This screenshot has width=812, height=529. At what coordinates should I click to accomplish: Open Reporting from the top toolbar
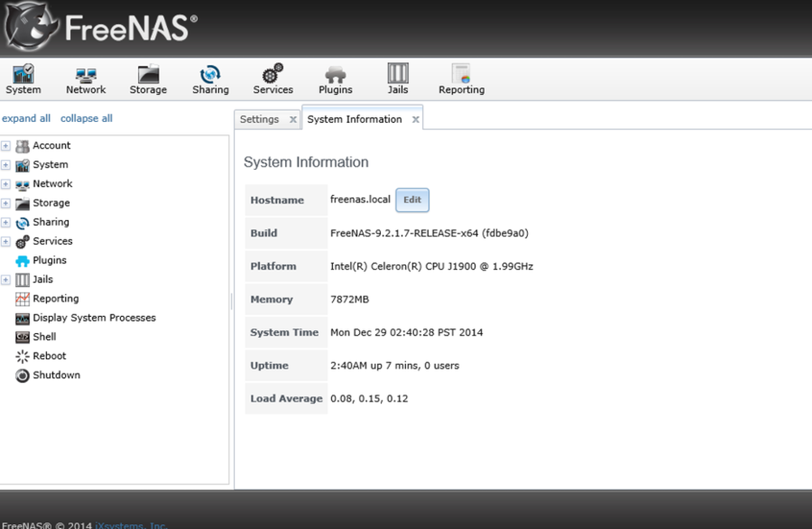click(461, 80)
